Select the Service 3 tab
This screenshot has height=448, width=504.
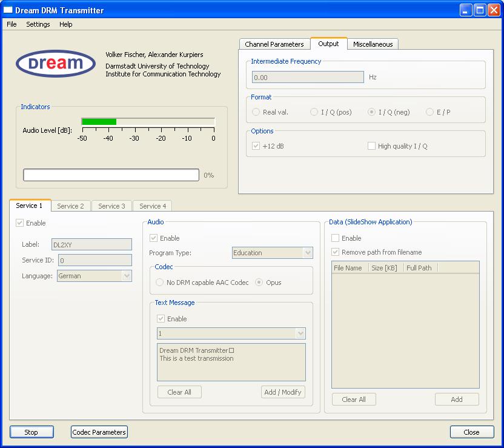(111, 206)
